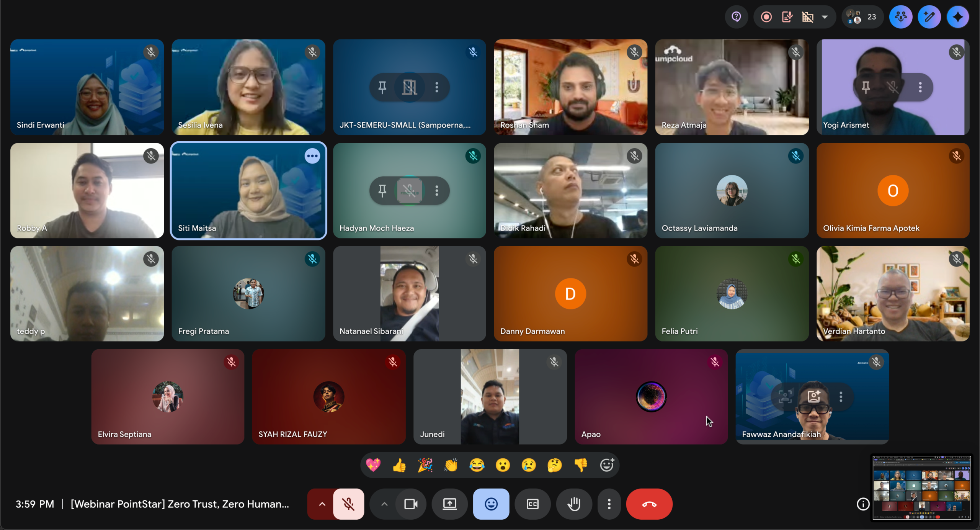This screenshot has width=980, height=530.
Task: Click the present screen icon
Action: pyautogui.click(x=449, y=504)
